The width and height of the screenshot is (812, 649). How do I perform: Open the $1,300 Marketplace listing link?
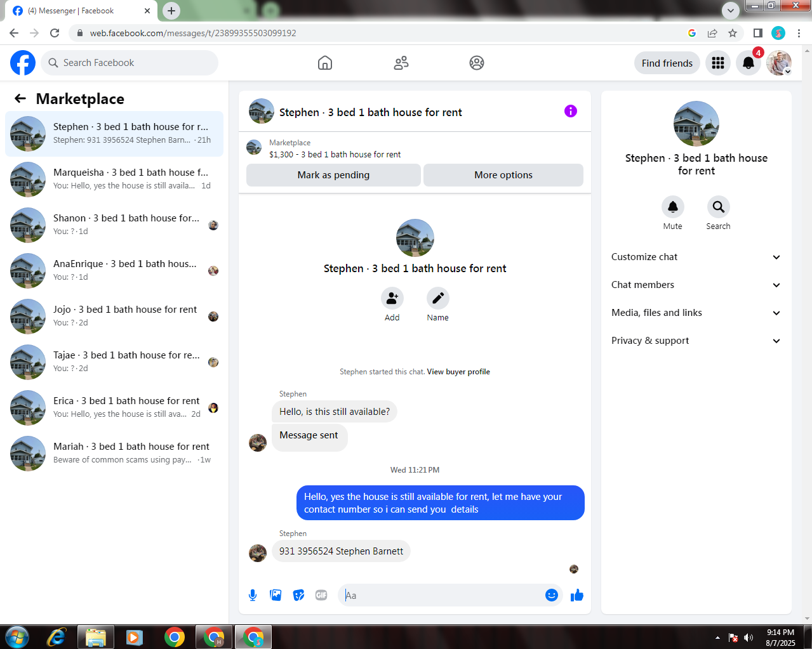(x=335, y=154)
